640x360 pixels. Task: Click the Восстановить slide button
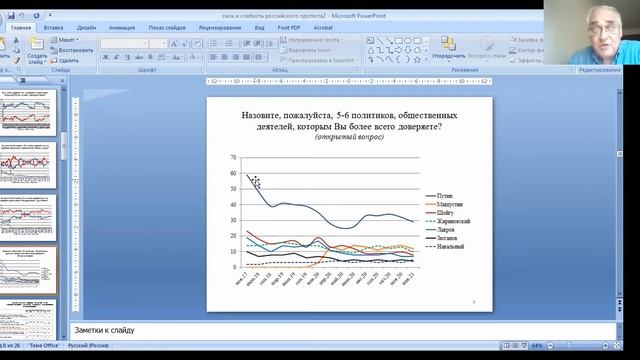(72, 50)
